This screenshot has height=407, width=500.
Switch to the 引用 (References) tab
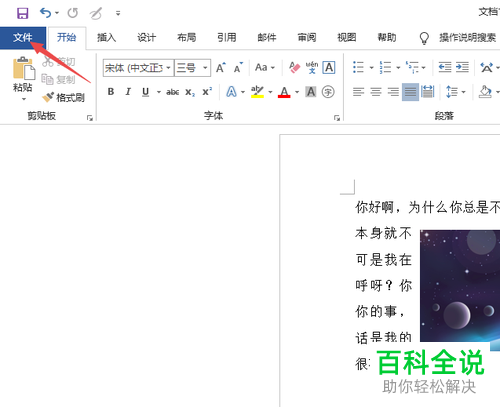pyautogui.click(x=227, y=38)
